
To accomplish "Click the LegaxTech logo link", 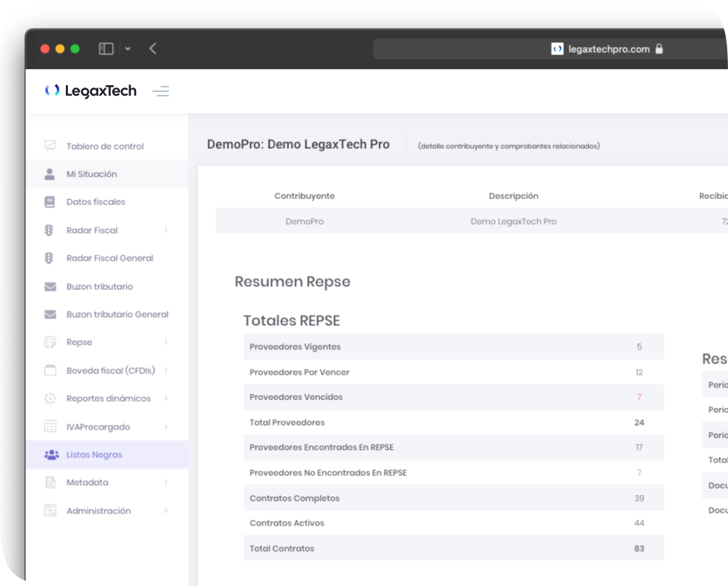I will (90, 91).
